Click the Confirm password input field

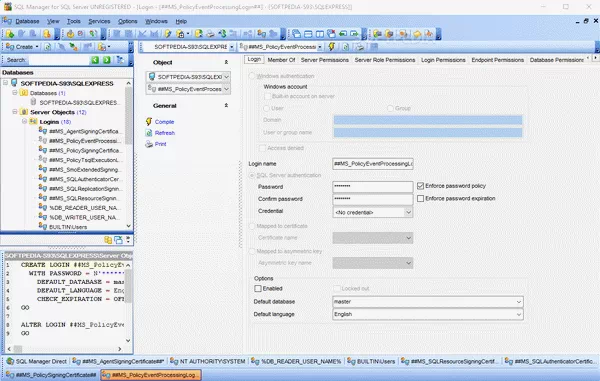[x=373, y=199]
